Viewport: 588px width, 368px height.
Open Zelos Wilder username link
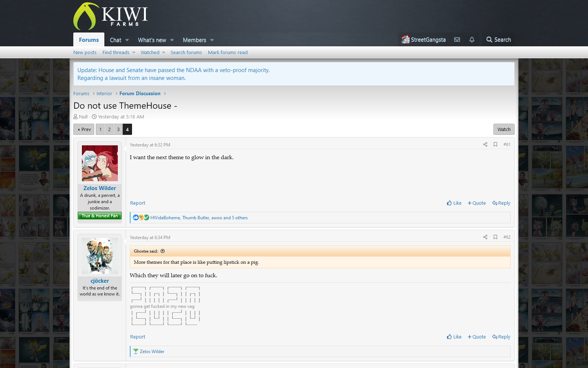100,188
